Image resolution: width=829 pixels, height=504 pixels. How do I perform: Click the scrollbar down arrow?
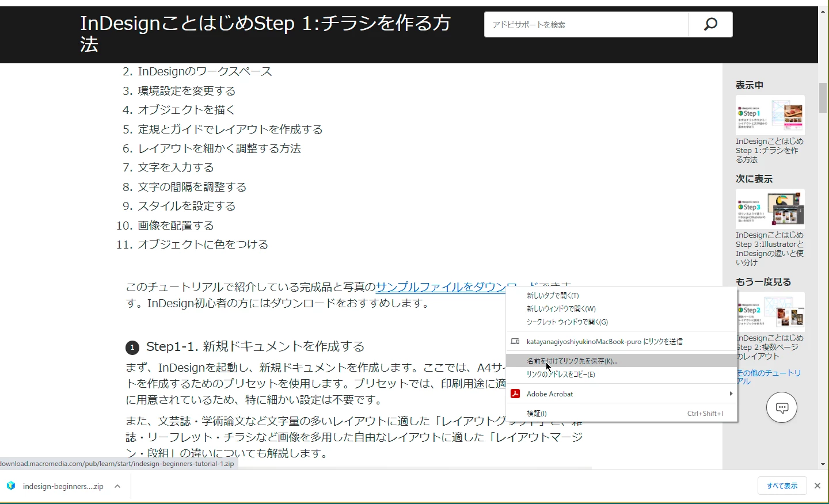(x=823, y=464)
